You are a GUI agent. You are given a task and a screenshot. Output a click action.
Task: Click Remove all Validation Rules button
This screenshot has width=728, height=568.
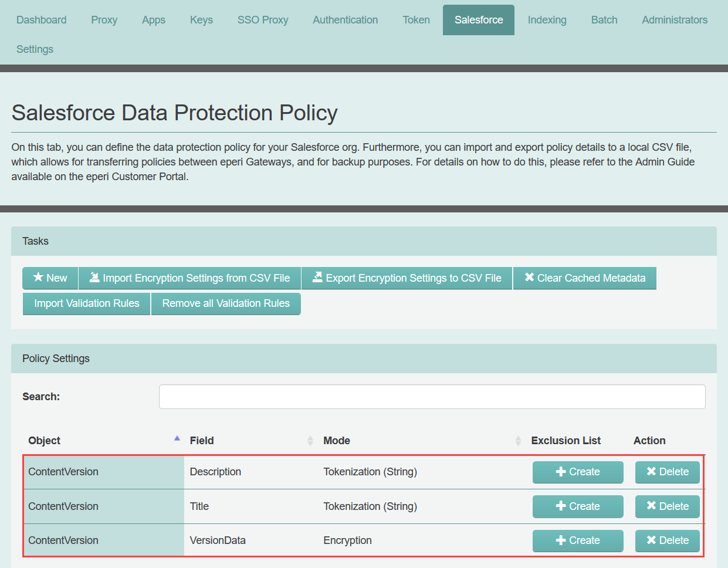coord(226,303)
